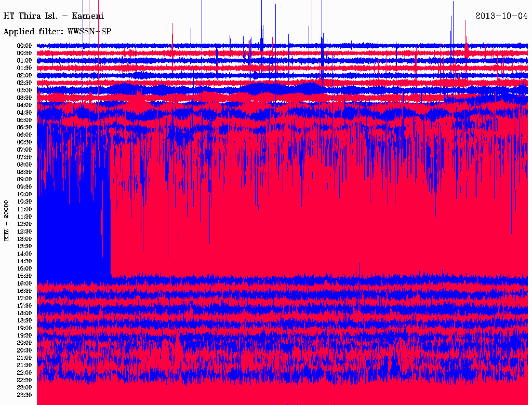Click the date label '2013-10-04'
The image size is (532, 405).
[x=501, y=16]
